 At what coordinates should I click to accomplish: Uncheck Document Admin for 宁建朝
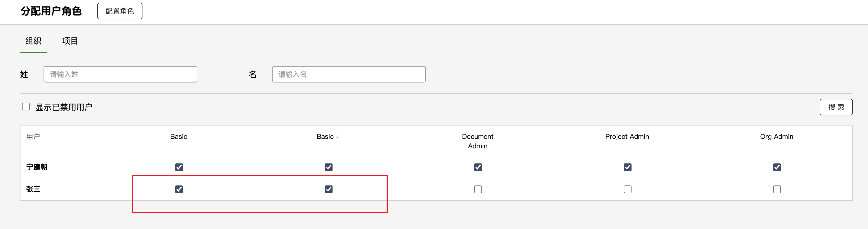click(x=478, y=167)
